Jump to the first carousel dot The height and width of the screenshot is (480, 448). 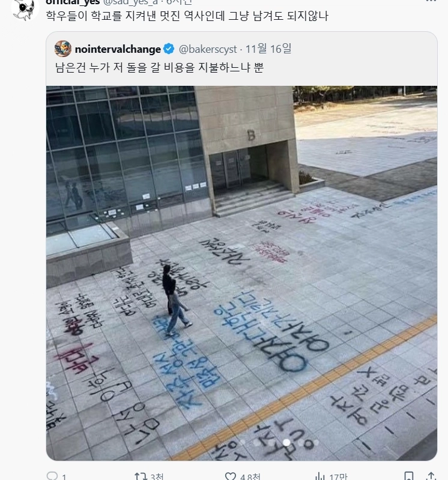point(242,442)
